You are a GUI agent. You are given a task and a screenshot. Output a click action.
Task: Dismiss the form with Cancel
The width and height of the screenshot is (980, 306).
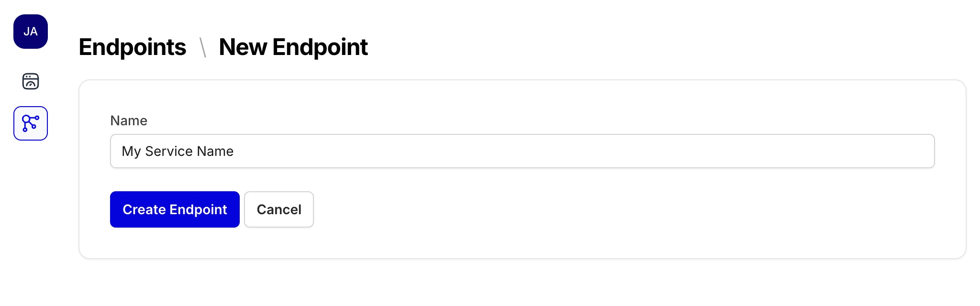tap(278, 209)
